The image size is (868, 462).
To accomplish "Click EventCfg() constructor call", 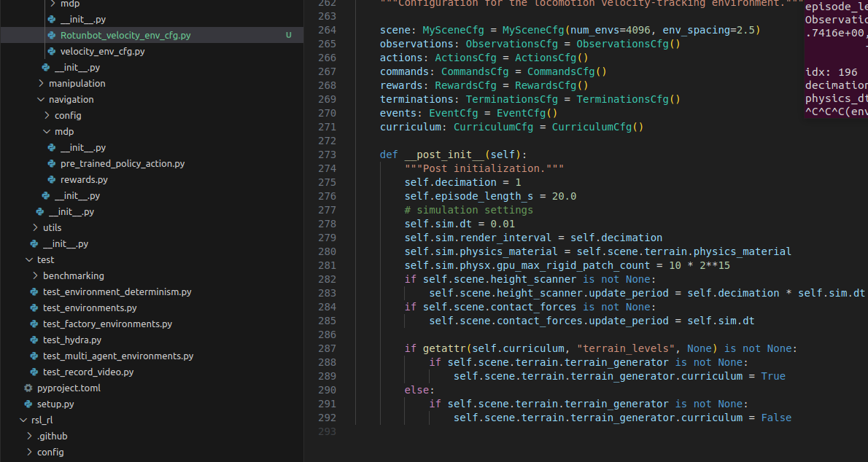I will [527, 113].
